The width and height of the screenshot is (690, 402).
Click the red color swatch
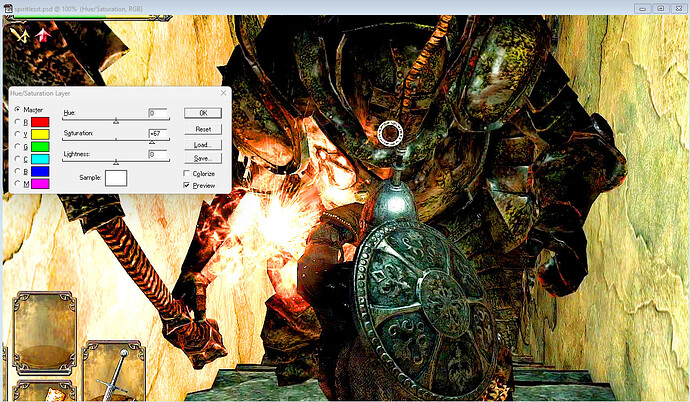(x=40, y=122)
